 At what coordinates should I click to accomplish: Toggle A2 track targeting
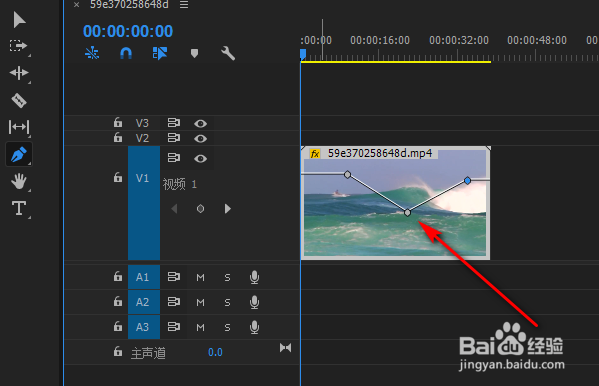click(x=144, y=302)
